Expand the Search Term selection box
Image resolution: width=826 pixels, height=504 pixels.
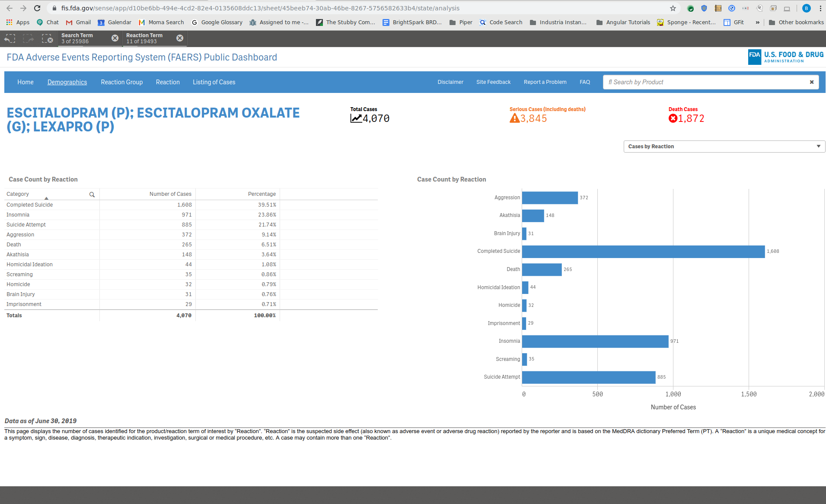coord(82,38)
